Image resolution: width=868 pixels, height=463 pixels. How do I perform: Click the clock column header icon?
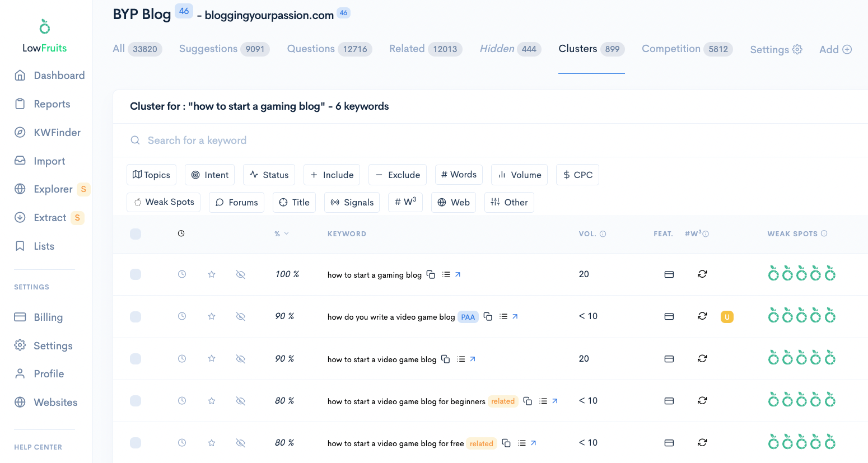(x=181, y=233)
